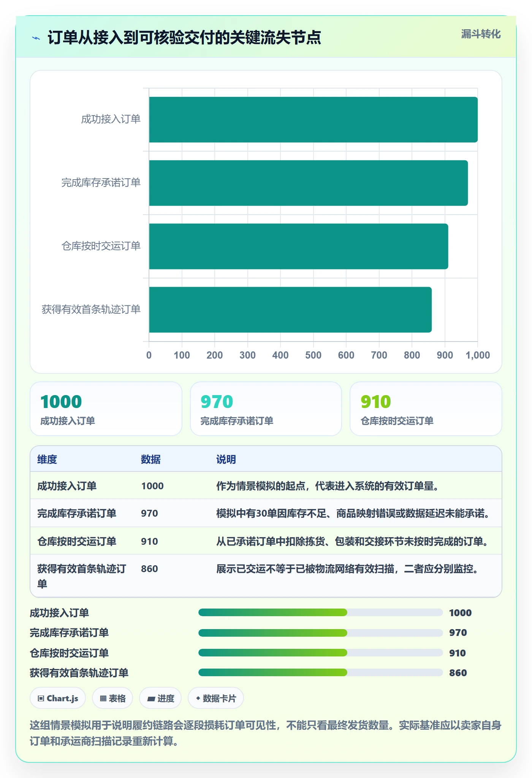
Task: Click the 成功接入订单 progress bar
Action: [321, 612]
